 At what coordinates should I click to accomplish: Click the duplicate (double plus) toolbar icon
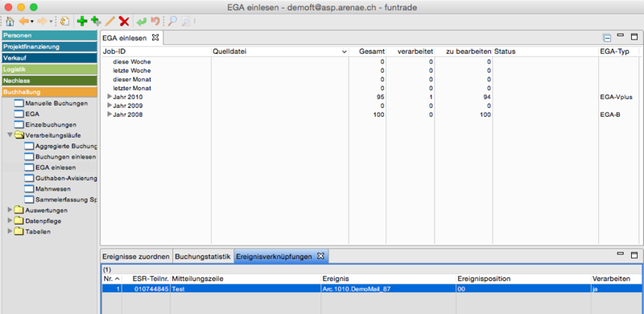tap(96, 22)
